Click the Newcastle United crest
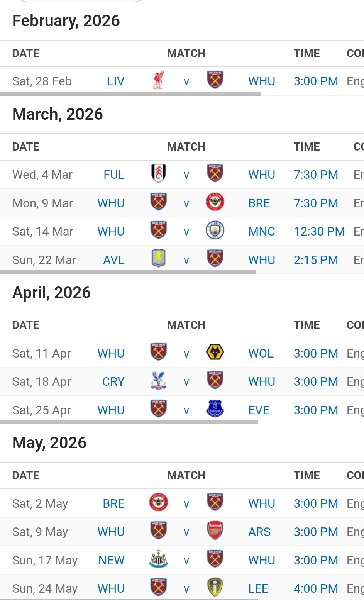364x600 pixels. point(158,559)
